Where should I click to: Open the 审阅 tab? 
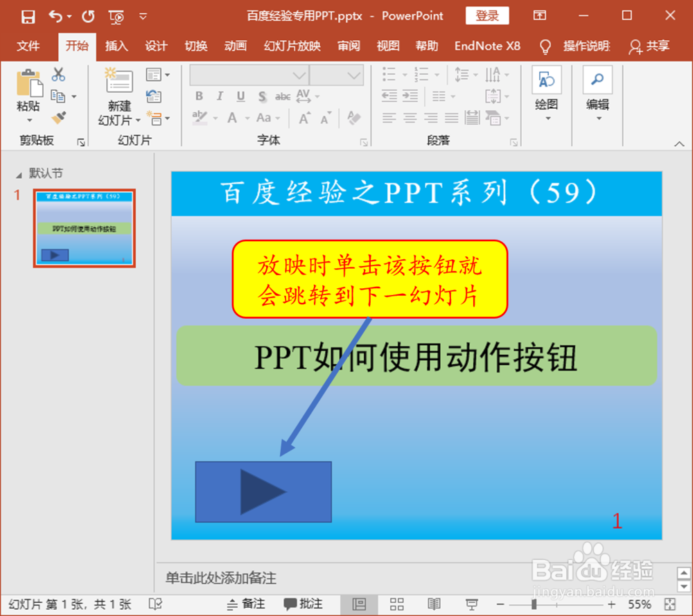click(x=349, y=46)
